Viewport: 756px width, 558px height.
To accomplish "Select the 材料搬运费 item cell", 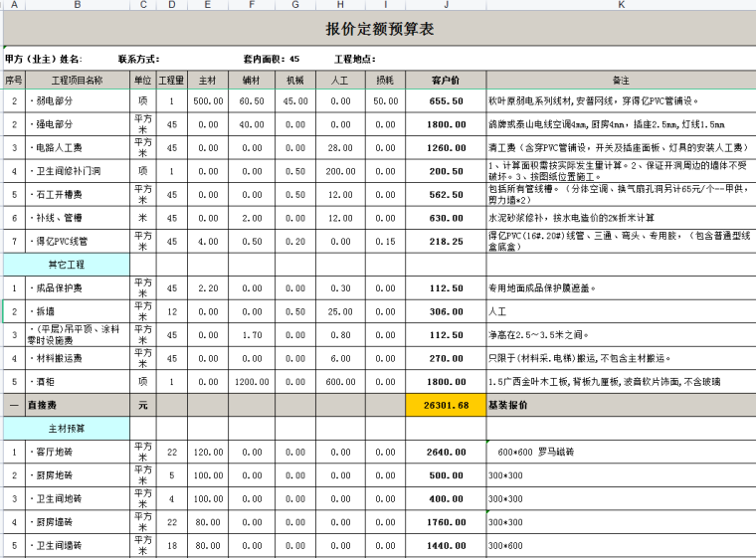I will click(x=78, y=358).
